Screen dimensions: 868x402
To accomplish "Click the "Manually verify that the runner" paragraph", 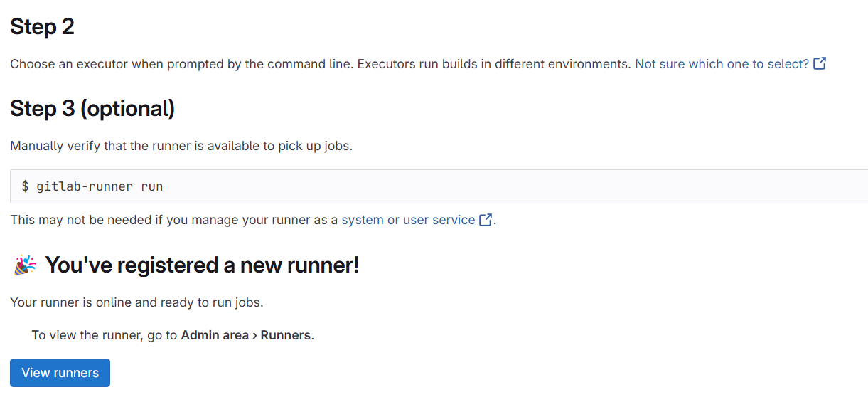I will pos(181,147).
